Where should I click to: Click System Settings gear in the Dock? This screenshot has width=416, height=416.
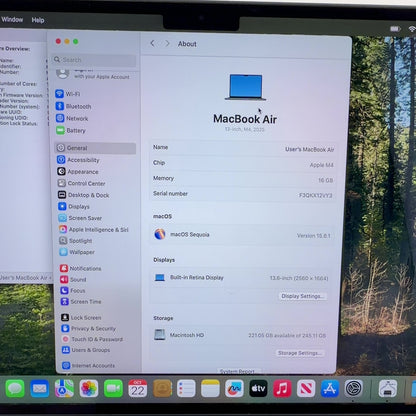point(354,389)
